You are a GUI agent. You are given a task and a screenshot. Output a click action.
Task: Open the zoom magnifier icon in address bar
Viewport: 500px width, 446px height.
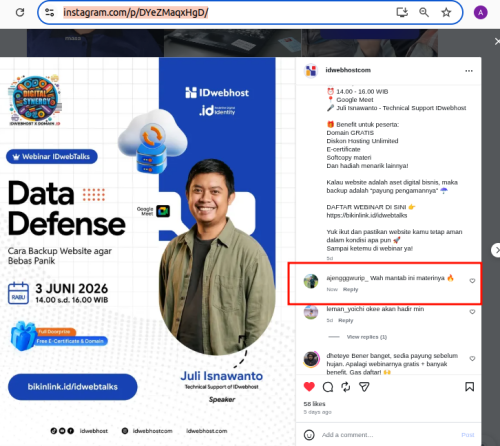[424, 13]
